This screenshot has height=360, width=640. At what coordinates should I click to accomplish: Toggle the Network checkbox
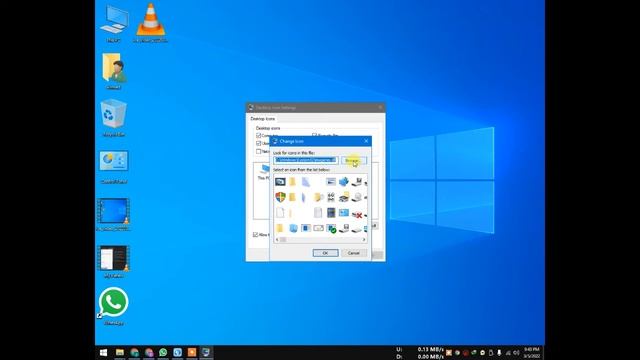258,151
